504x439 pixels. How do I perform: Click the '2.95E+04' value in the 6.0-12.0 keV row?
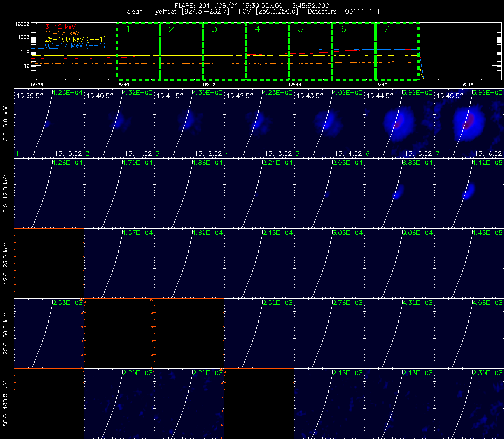348,163
